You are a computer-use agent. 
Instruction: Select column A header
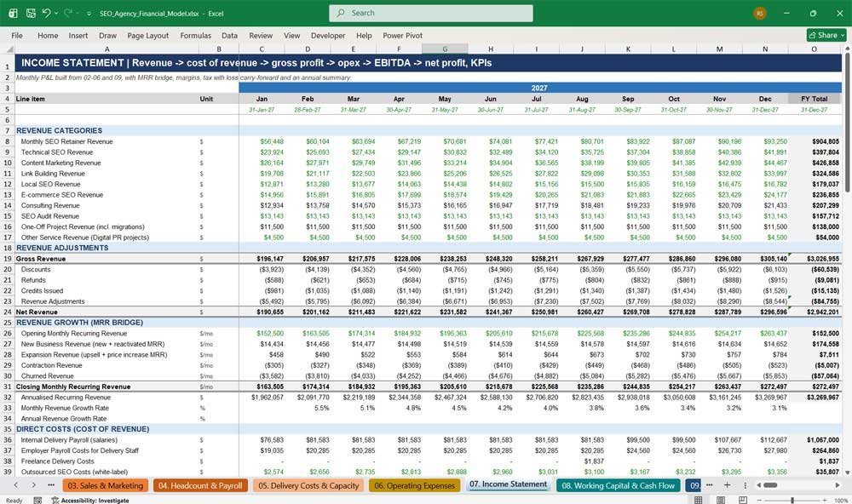pos(107,49)
